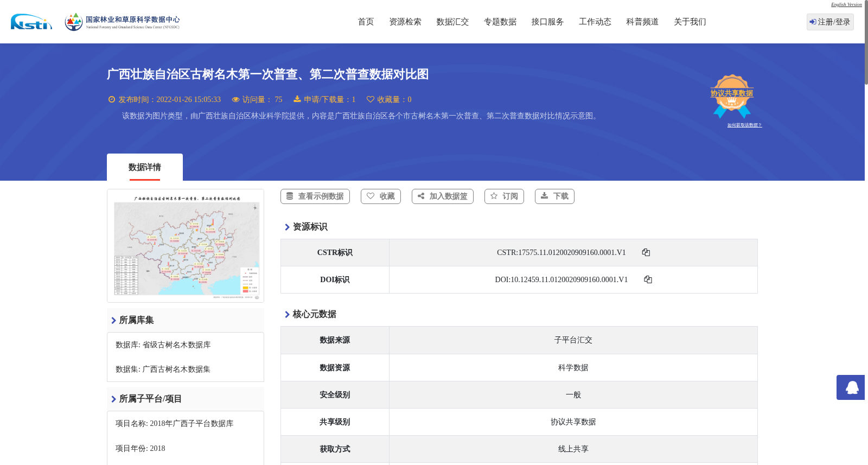The height and width of the screenshot is (465, 868).
Task: Click 项目名称: 2018年广西子平台数据库 text
Action: (175, 424)
